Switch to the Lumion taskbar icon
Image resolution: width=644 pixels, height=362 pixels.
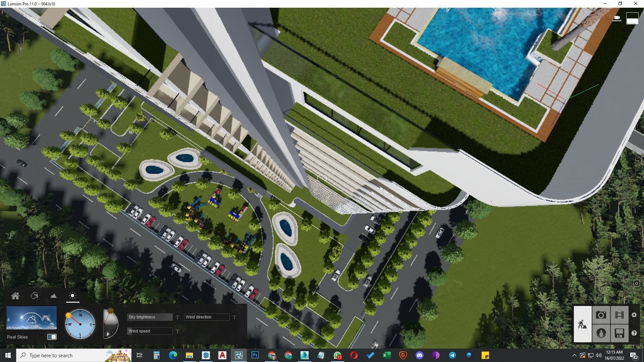point(238,355)
